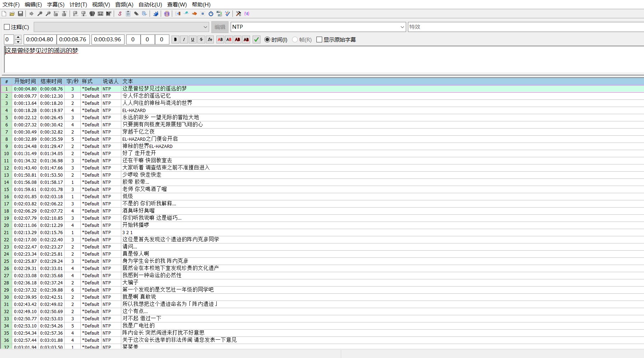Click the 特效 effect input field
The image size is (644, 358).
526,27
